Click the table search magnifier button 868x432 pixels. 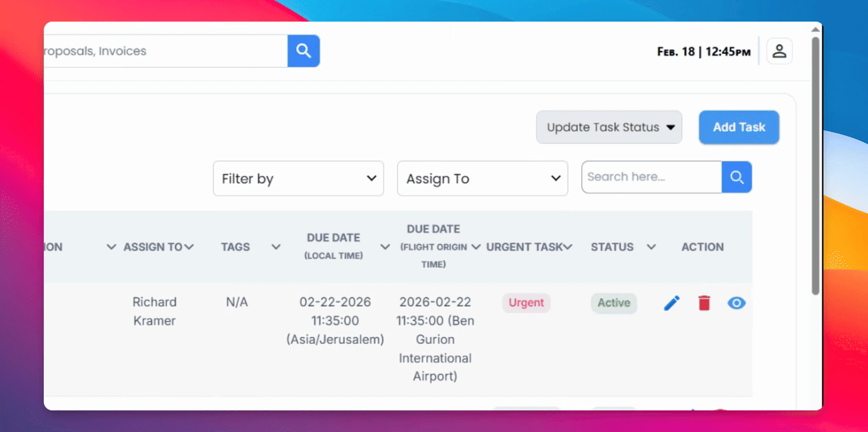point(737,177)
